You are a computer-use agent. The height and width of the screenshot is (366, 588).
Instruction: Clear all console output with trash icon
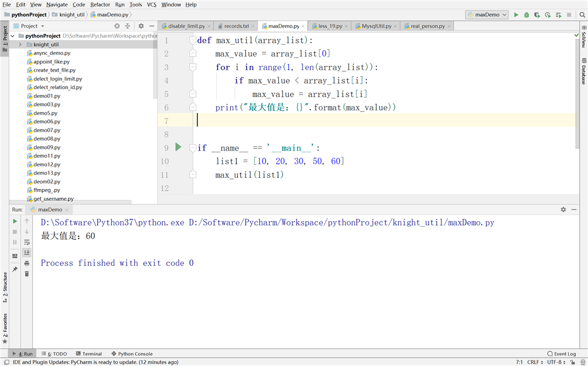27,274
